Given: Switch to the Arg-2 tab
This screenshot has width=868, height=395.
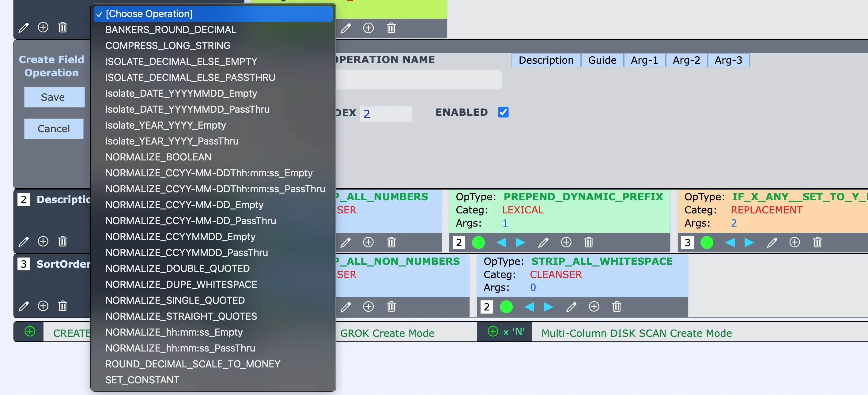Looking at the screenshot, I should [x=686, y=60].
